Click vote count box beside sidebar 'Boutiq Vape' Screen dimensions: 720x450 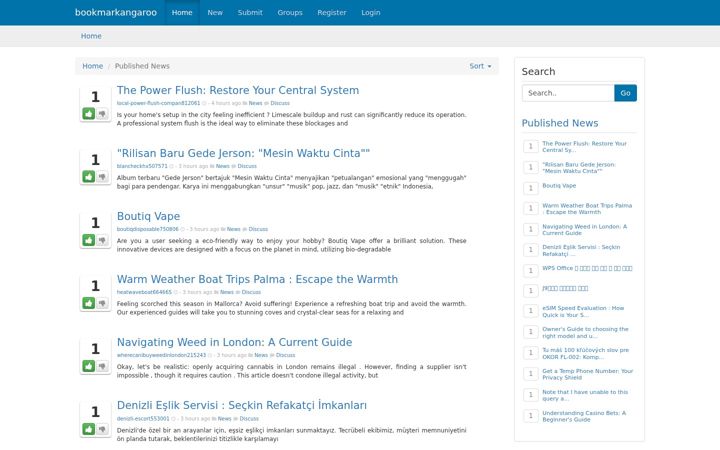pyautogui.click(x=531, y=188)
